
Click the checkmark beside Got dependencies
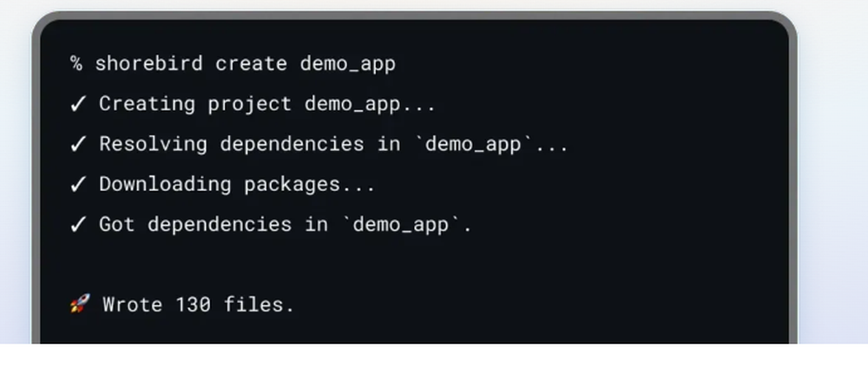pyautogui.click(x=78, y=224)
